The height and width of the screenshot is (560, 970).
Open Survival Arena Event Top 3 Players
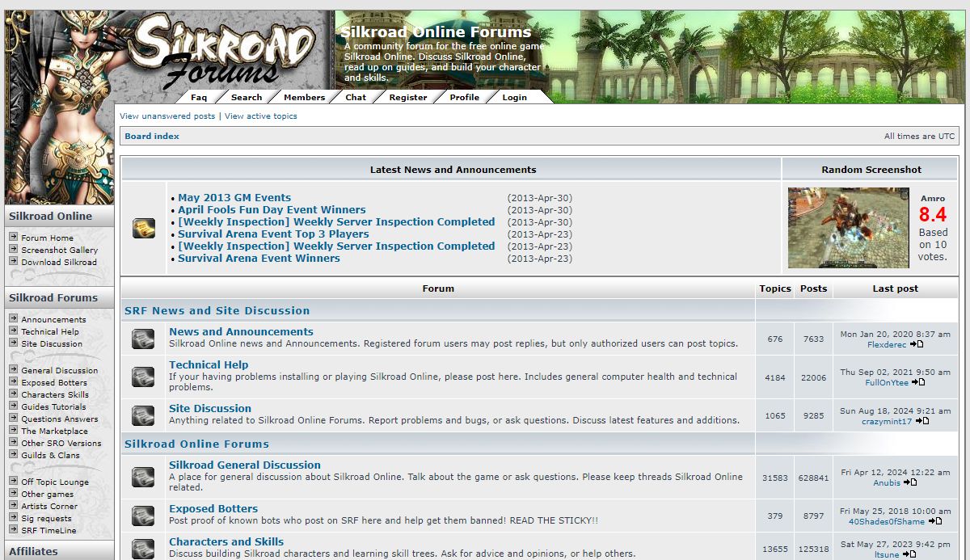click(273, 234)
